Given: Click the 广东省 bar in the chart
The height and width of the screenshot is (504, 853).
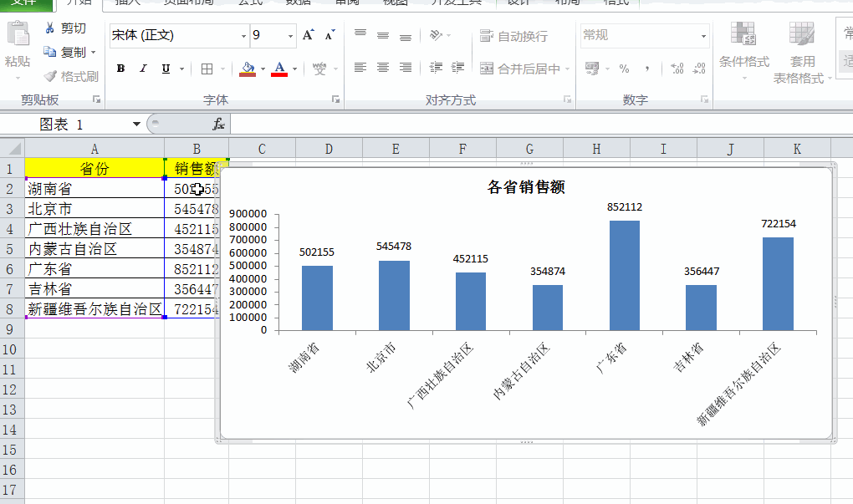Looking at the screenshot, I should (x=625, y=275).
